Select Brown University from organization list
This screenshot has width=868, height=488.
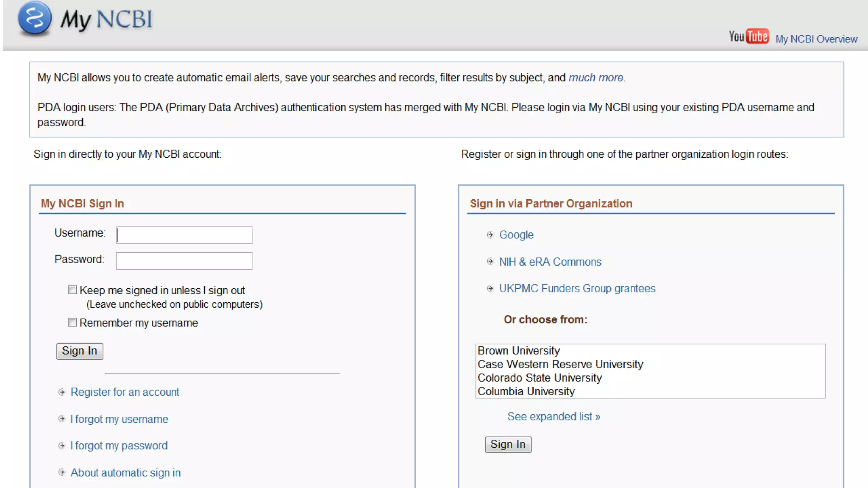(x=518, y=351)
